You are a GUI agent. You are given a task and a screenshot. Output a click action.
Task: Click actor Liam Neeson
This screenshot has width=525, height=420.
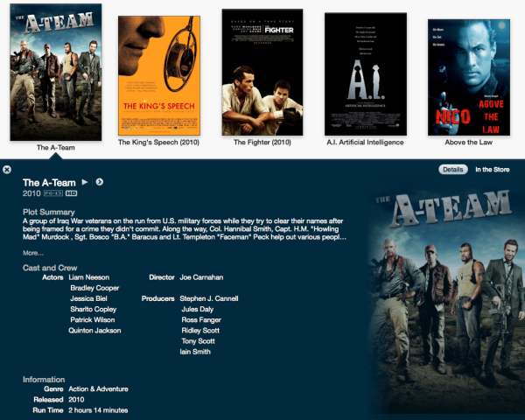89,277
